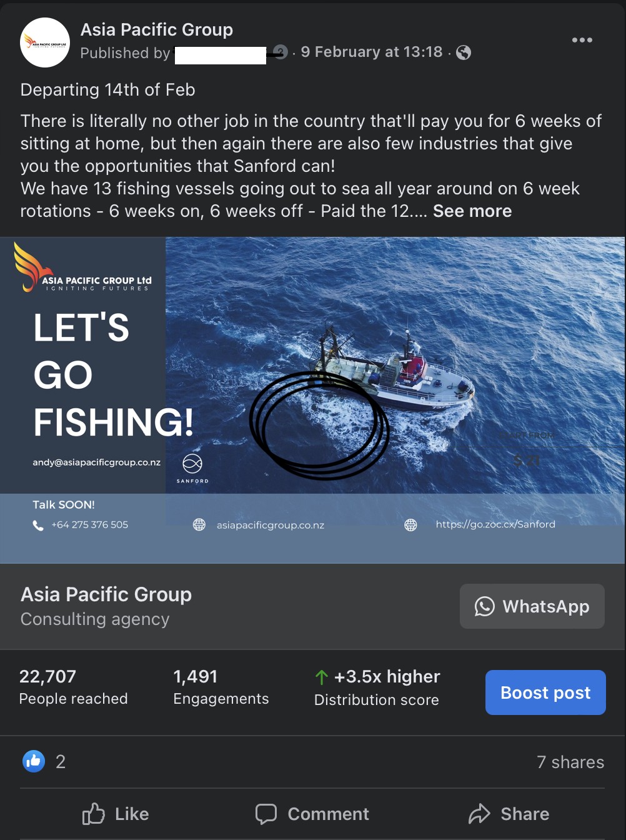The height and width of the screenshot is (840, 626).
Task: Click the Boost post button
Action: coord(545,692)
